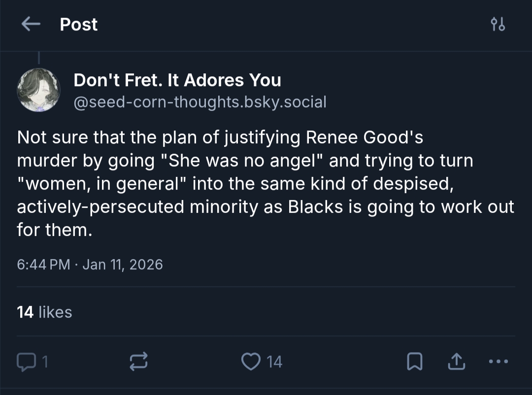Click the 6:44 PM timestamp

point(43,264)
